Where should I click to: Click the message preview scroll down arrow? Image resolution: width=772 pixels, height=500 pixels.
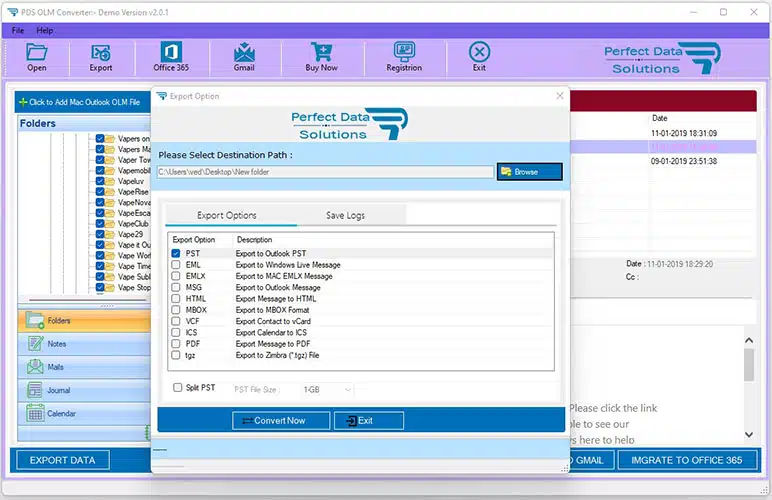pyautogui.click(x=749, y=435)
